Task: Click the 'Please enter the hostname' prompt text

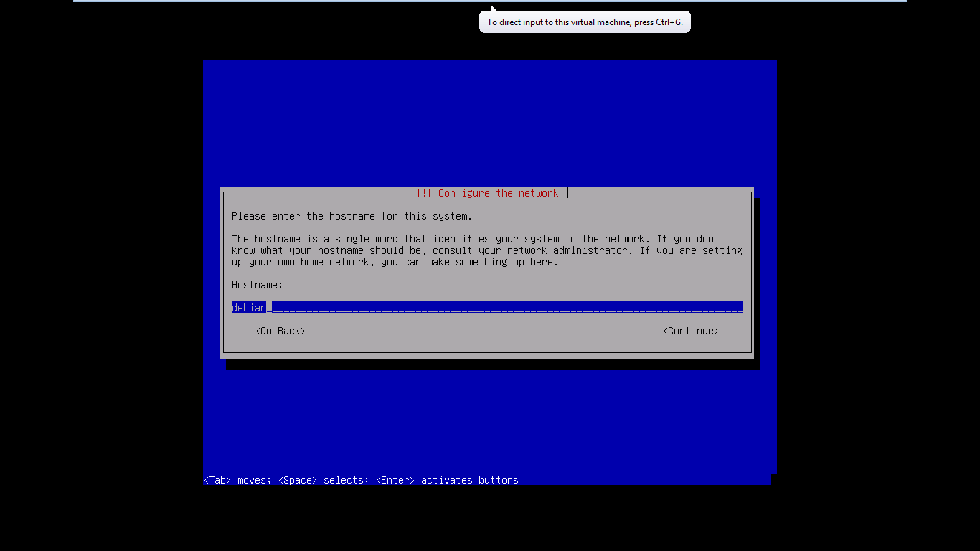Action: 352,216
